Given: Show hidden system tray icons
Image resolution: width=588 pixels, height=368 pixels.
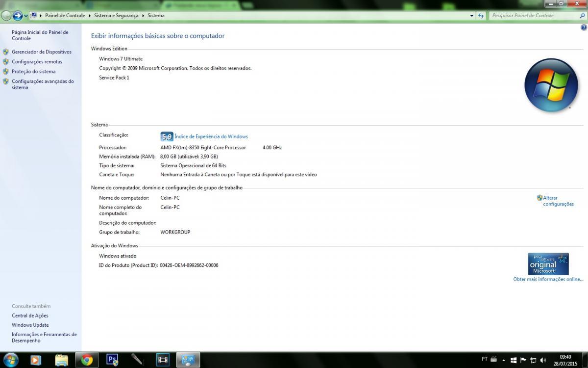Looking at the screenshot, I should pos(504,360).
